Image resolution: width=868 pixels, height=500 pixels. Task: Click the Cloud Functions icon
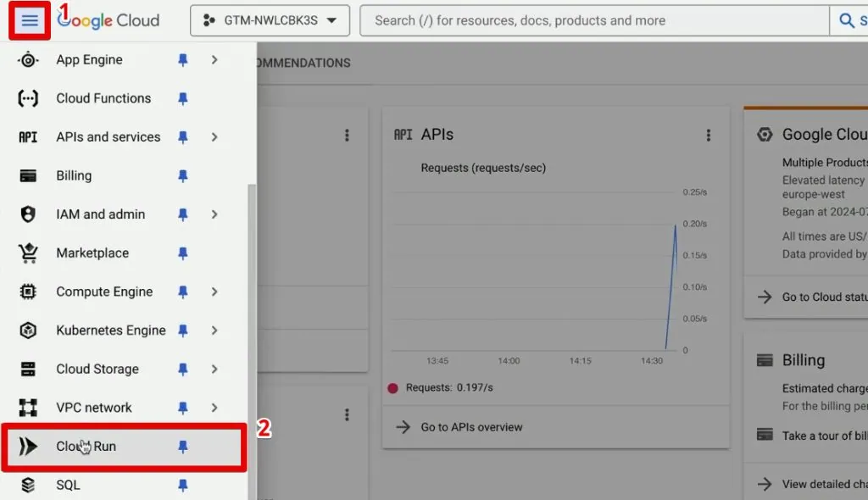[26, 98]
